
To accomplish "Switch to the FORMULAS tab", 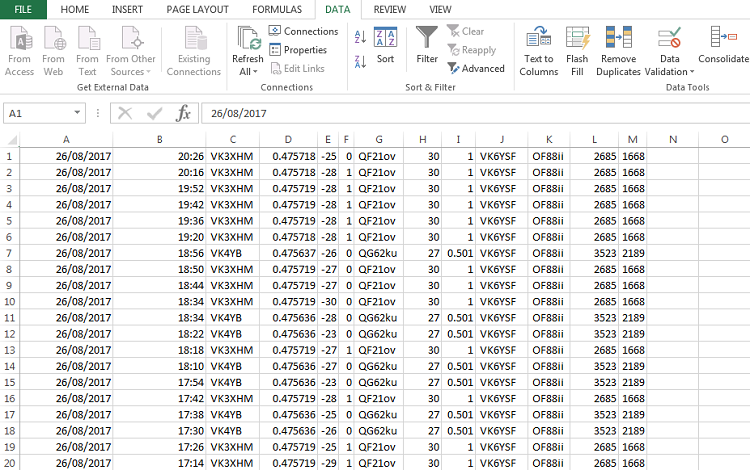I will point(277,9).
